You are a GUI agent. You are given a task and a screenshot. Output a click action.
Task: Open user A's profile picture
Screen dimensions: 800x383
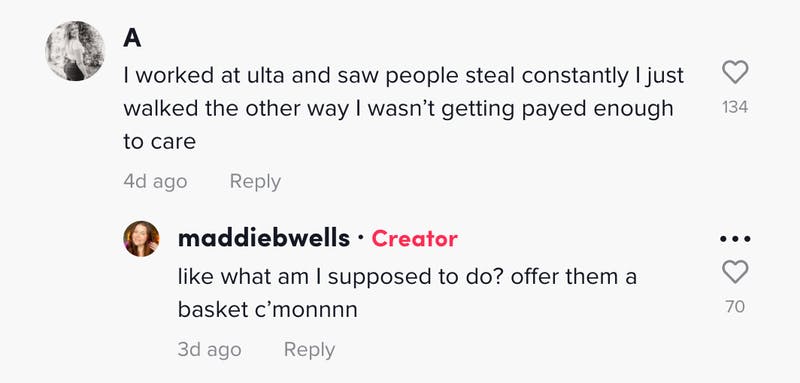(75, 50)
